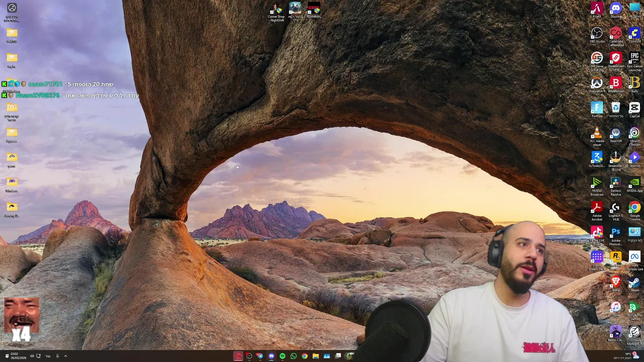Launch Discord from the desktop
Screen dimensions: 644x362
click(616, 10)
